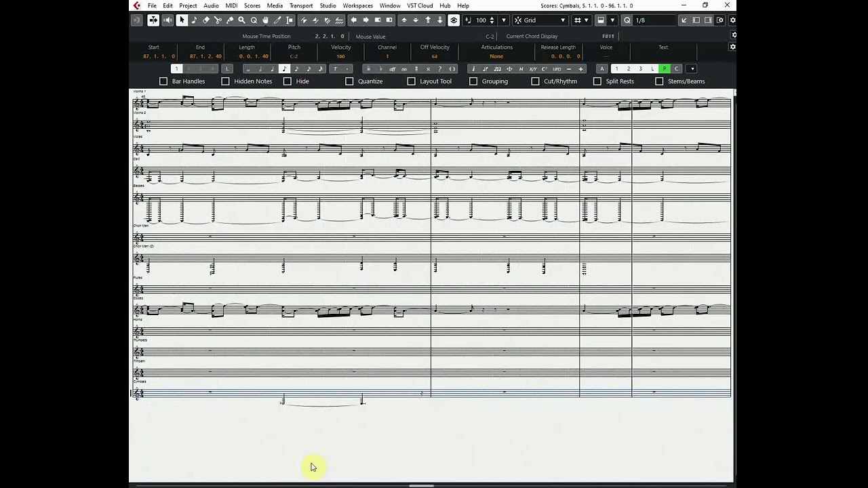
Task: Click nudge left arrow button
Action: tap(353, 20)
